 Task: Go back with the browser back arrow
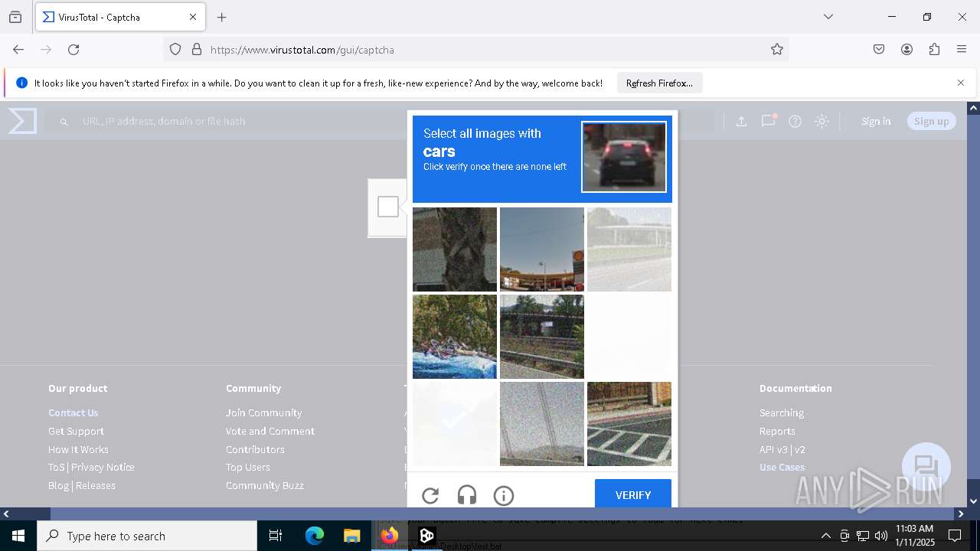click(x=18, y=50)
